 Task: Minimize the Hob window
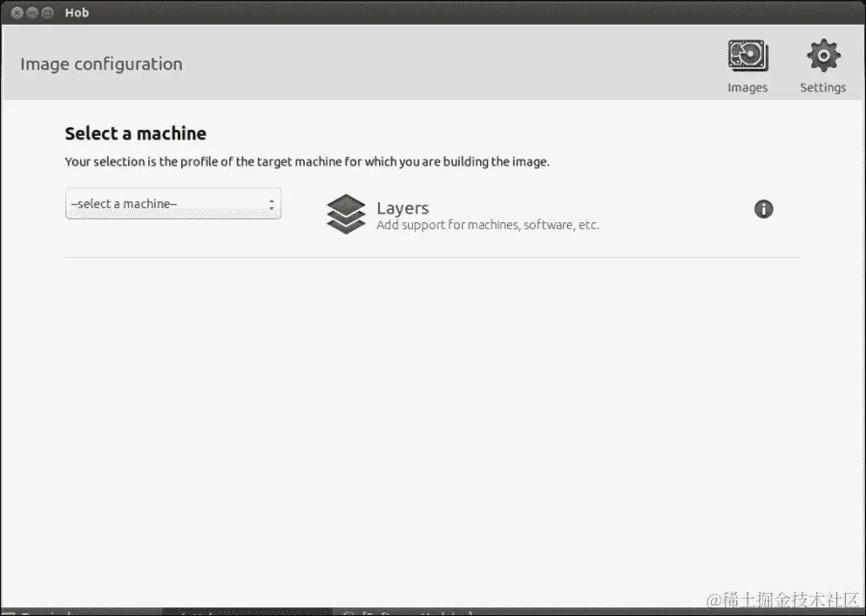pyautogui.click(x=32, y=13)
